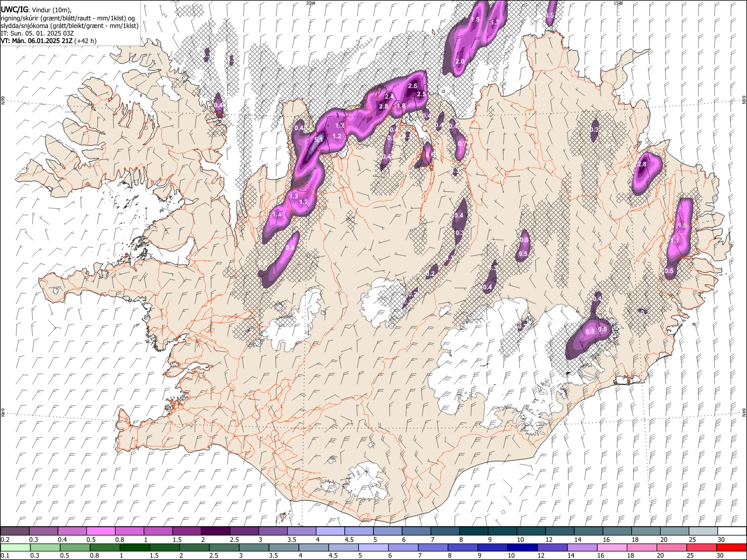This screenshot has height=560, width=747.
Task: Click the 1.7 precipitation label on the map
Action: click(495, 23)
